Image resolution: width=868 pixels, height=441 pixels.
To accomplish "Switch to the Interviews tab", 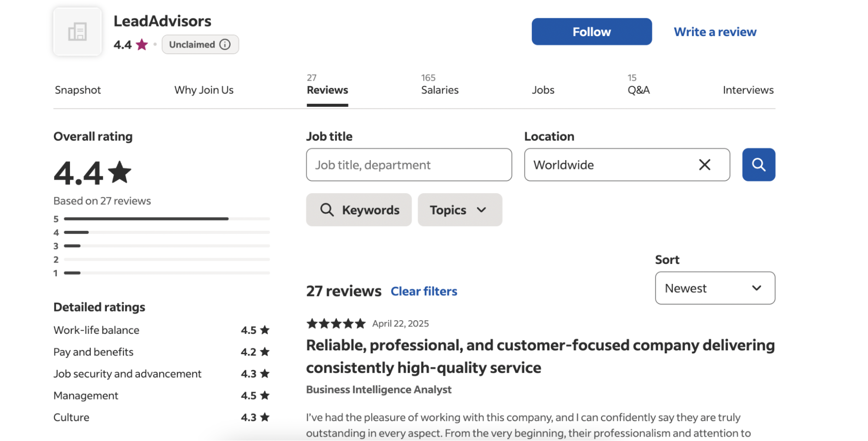I will [748, 90].
